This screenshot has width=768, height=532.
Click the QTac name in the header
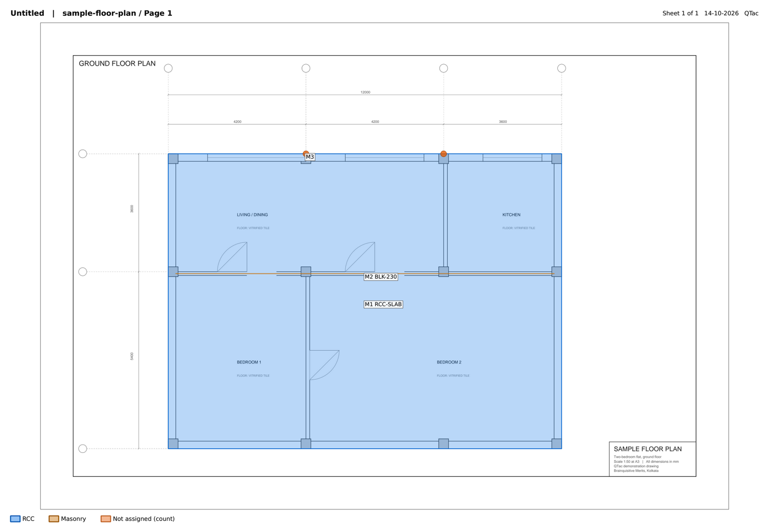click(751, 13)
